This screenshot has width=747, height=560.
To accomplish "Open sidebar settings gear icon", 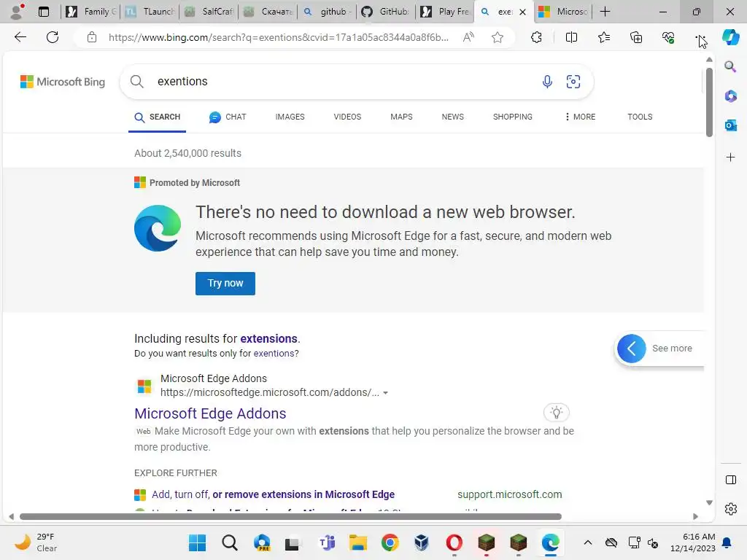I will point(730,509).
